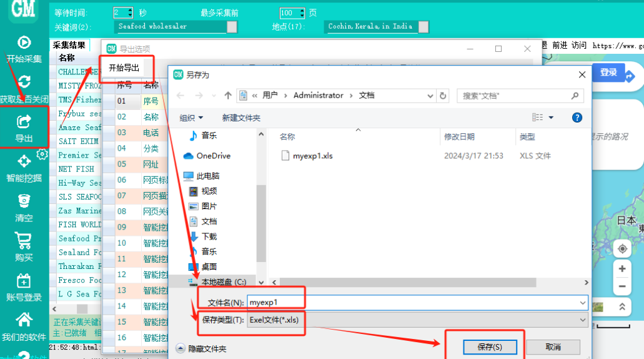644x359 pixels.
Task: Click the 取消 cancel button
Action: point(553,347)
